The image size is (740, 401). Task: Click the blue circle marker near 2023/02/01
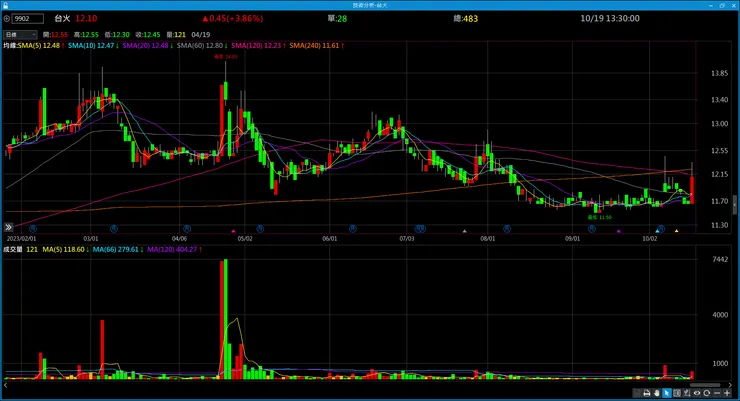point(33,229)
